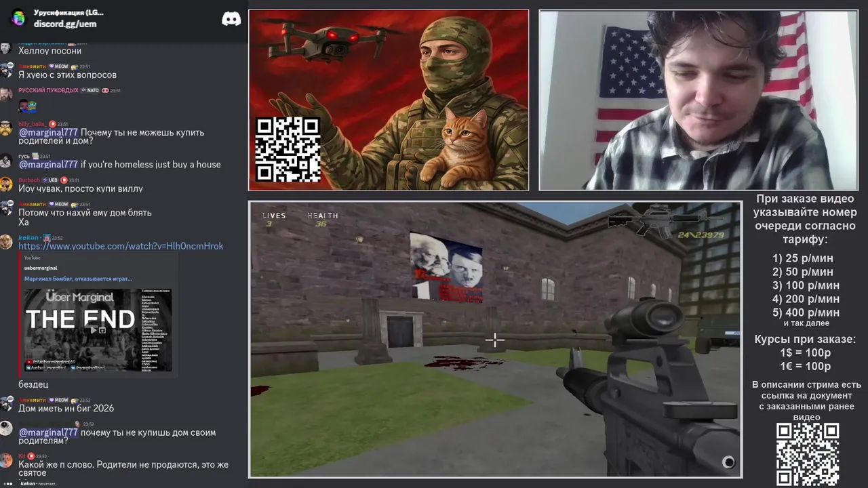Click Kit's avatar icon

[x=6, y=460]
